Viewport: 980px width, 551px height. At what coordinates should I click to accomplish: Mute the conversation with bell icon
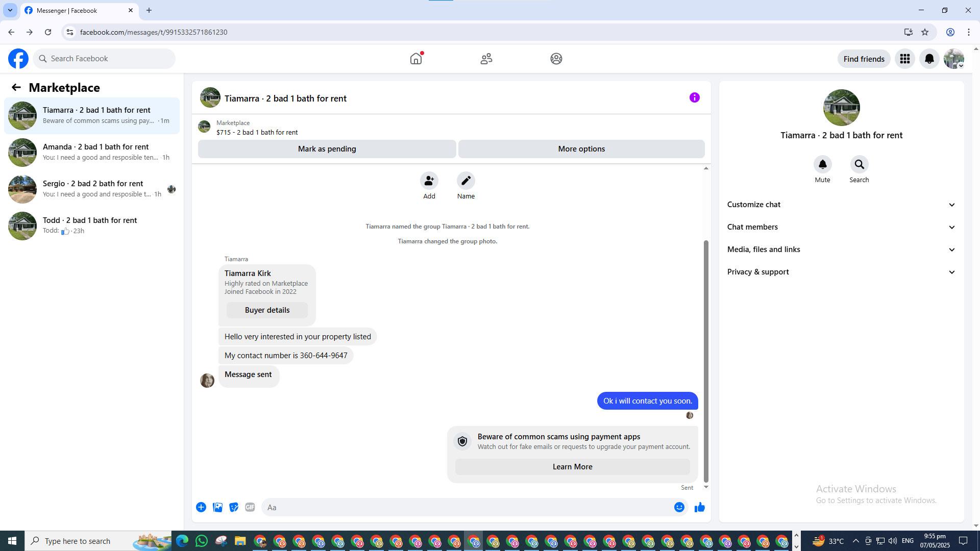[822, 164]
